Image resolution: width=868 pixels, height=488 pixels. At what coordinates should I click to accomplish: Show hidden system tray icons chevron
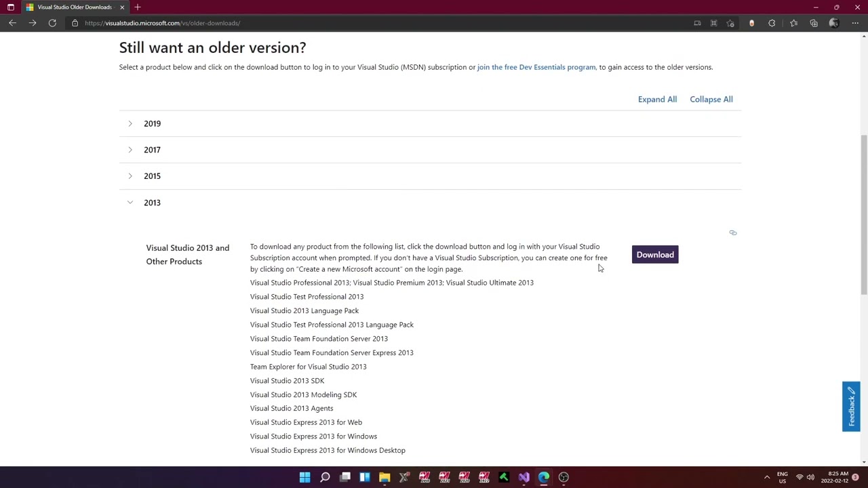point(767,477)
